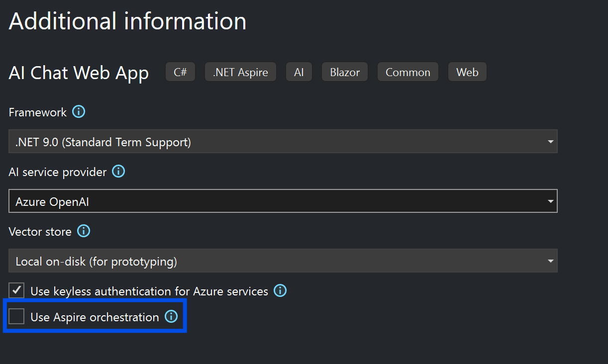This screenshot has width=608, height=364.
Task: Click the Common tag
Action: [x=408, y=72]
